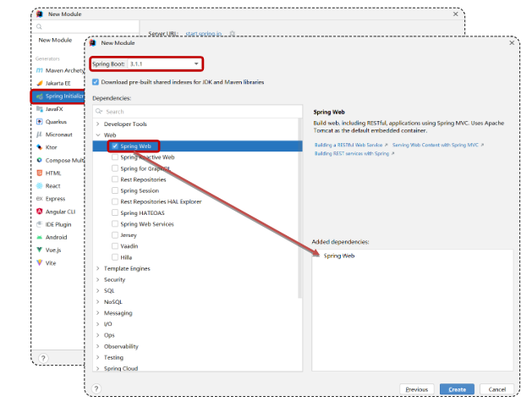Expand the Ops category
This screenshot has height=402, width=532.
tap(98, 335)
